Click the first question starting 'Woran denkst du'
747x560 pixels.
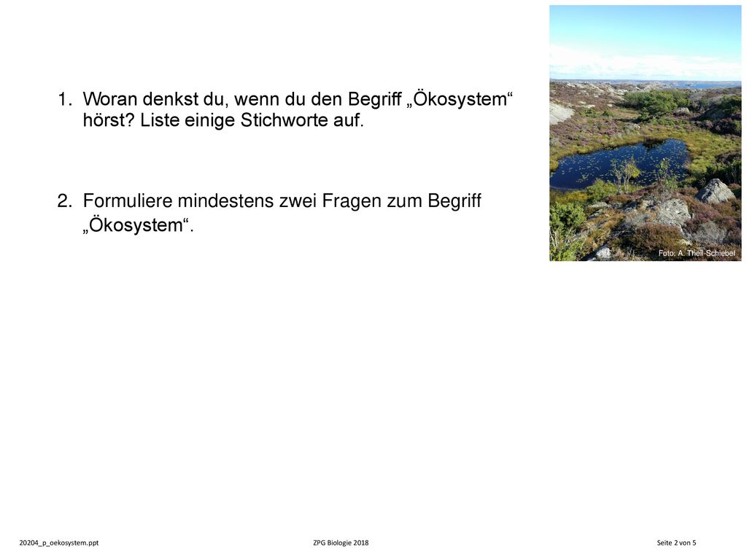(x=285, y=109)
